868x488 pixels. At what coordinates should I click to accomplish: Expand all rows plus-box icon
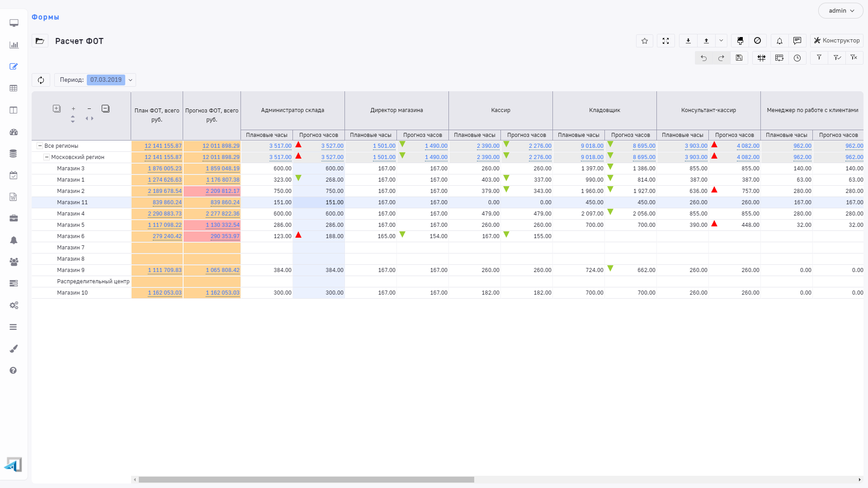point(57,108)
